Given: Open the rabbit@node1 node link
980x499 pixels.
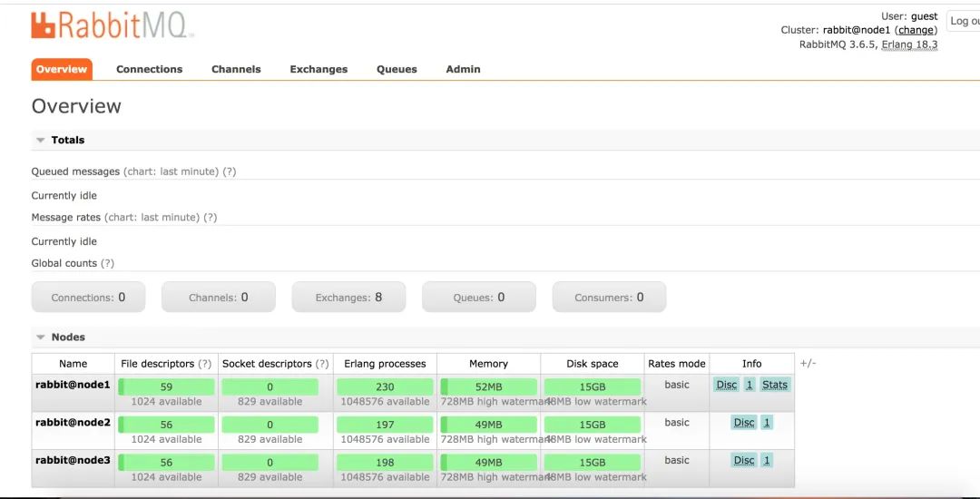Looking at the screenshot, I should pos(73,385).
